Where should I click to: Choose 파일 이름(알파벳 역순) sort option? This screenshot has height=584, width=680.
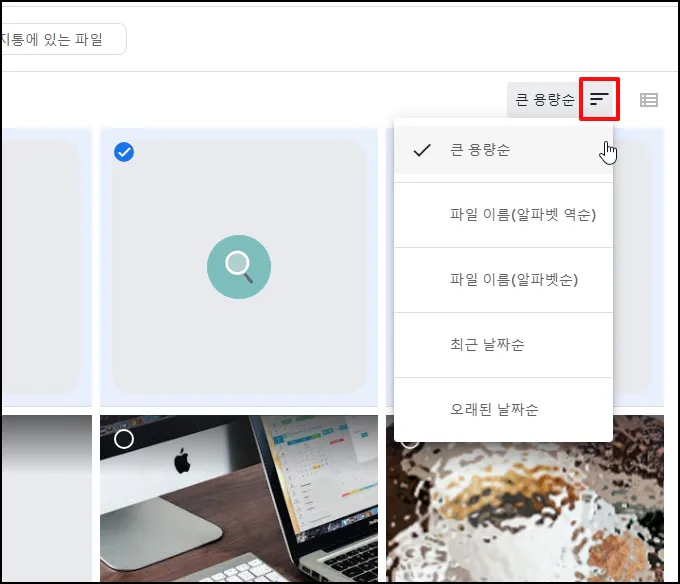point(503,215)
